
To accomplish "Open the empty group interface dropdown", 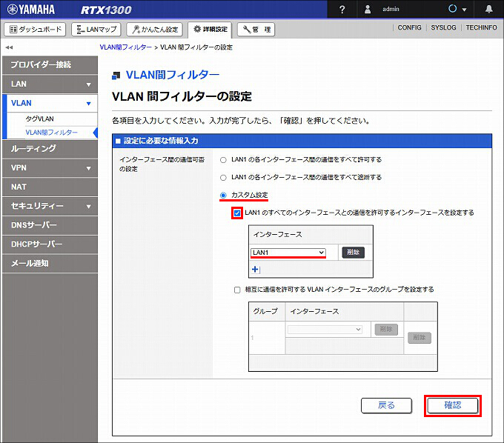I will tap(325, 329).
